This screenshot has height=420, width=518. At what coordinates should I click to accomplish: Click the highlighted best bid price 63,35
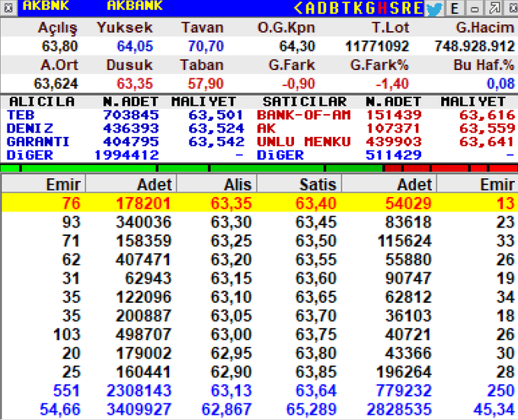(x=232, y=203)
